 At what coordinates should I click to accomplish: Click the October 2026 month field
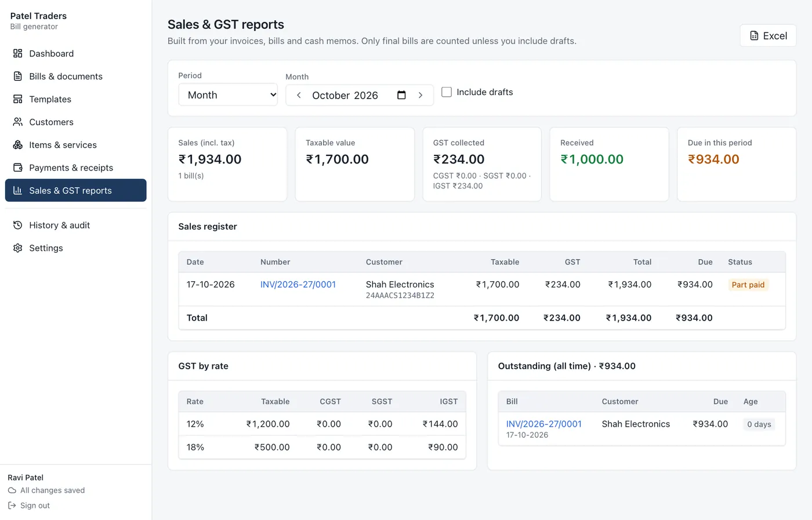click(360, 95)
